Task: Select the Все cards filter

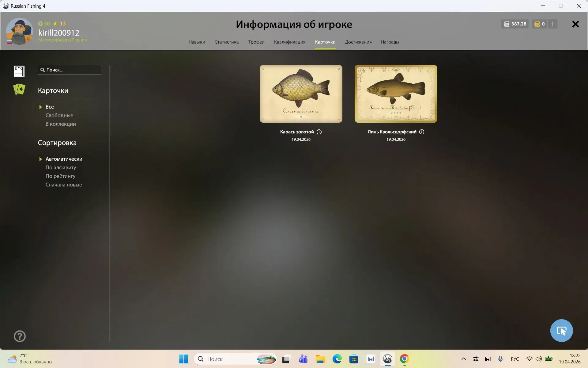Action: click(x=50, y=107)
